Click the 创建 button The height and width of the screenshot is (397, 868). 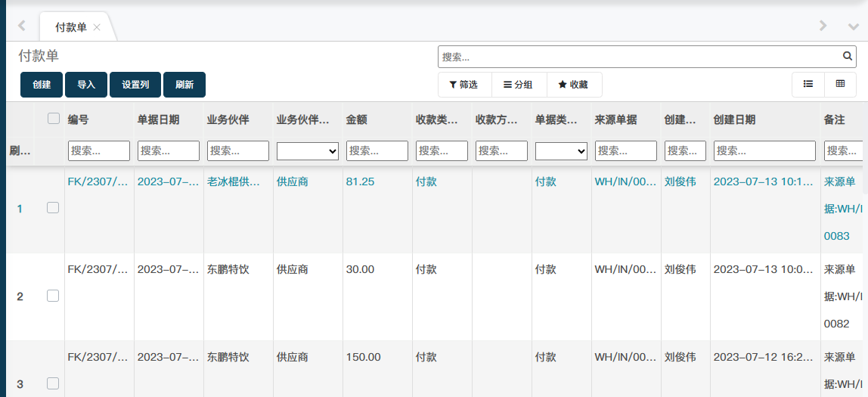click(x=42, y=85)
